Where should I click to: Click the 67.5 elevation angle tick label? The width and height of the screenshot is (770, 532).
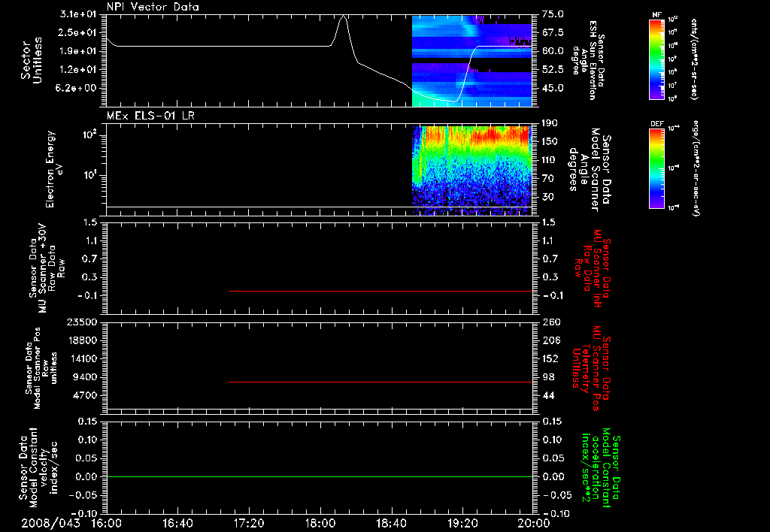[553, 32]
